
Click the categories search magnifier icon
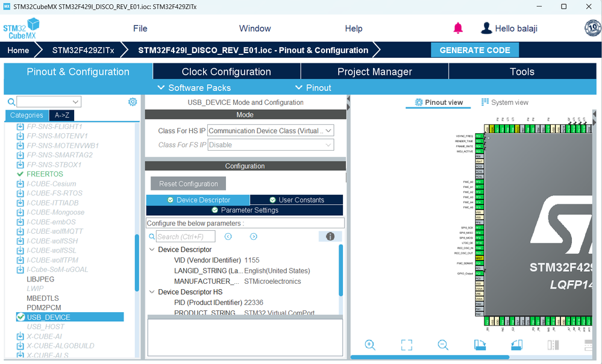click(11, 102)
